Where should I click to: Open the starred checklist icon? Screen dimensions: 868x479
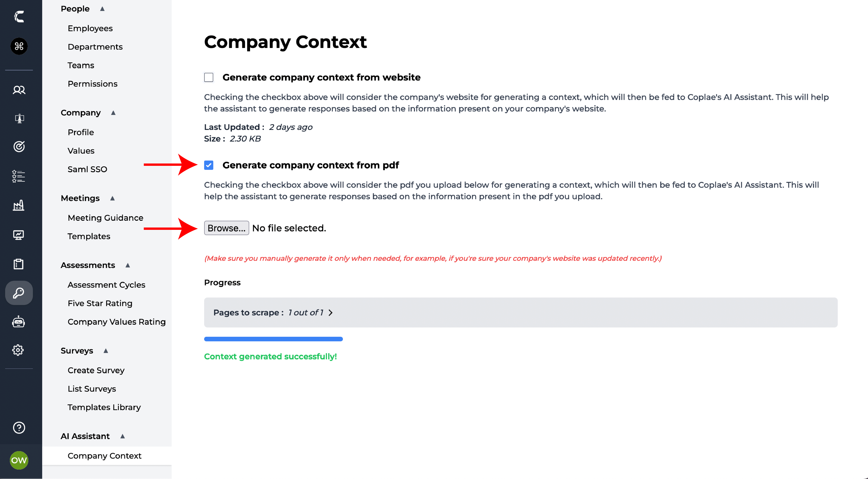(x=19, y=176)
